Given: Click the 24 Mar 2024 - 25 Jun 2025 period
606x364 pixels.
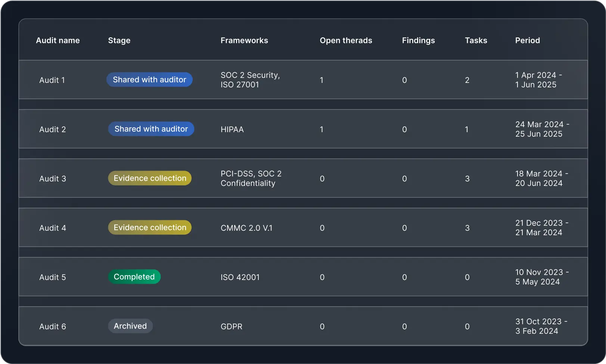Looking at the screenshot, I should pos(542,129).
